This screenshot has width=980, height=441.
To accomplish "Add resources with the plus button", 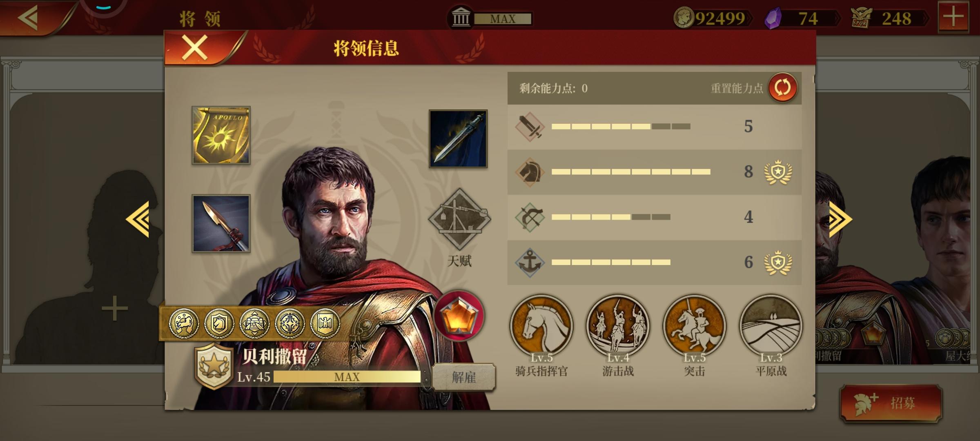I will [x=953, y=17].
